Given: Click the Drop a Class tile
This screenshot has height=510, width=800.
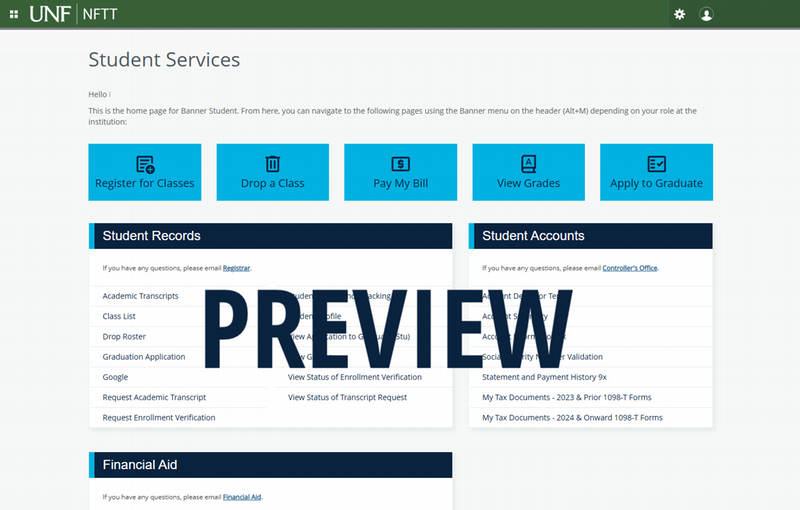Looking at the screenshot, I should pyautogui.click(x=273, y=172).
